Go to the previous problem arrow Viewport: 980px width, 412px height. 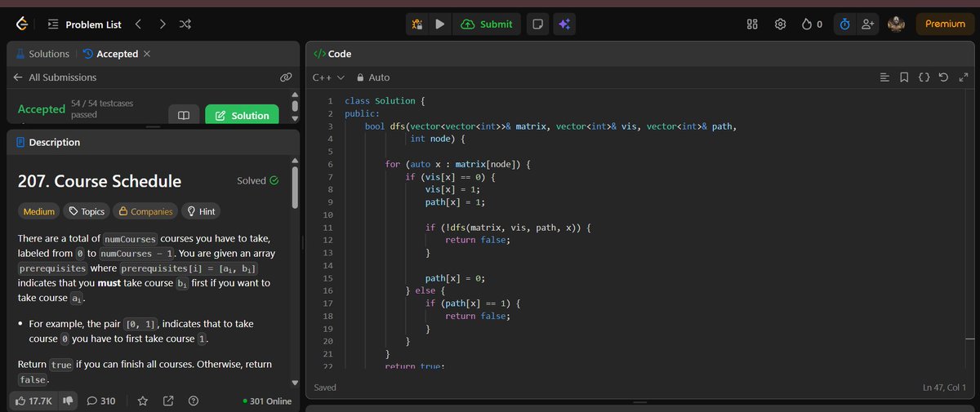point(138,24)
